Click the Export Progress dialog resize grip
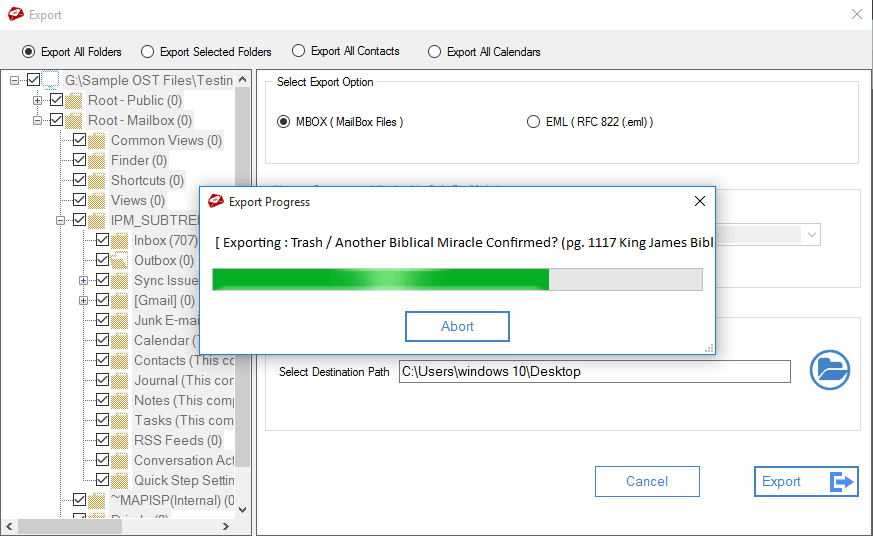Viewport: 873px width, 536px height. pos(709,349)
